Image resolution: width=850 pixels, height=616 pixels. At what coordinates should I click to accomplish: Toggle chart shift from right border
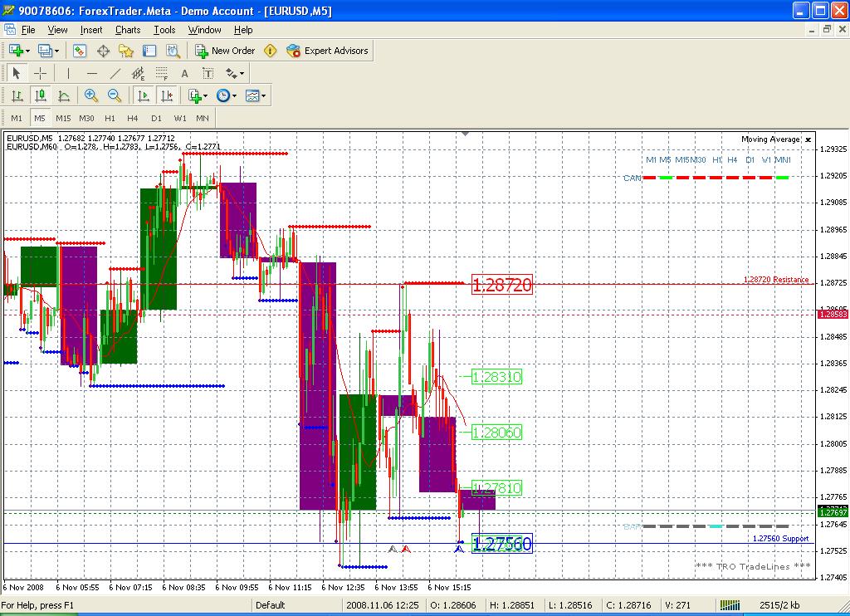click(167, 95)
